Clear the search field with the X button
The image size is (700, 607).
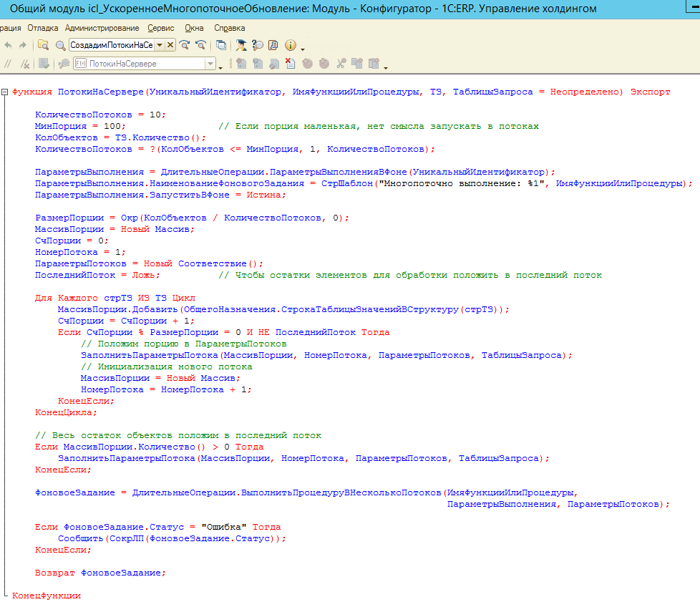point(170,44)
